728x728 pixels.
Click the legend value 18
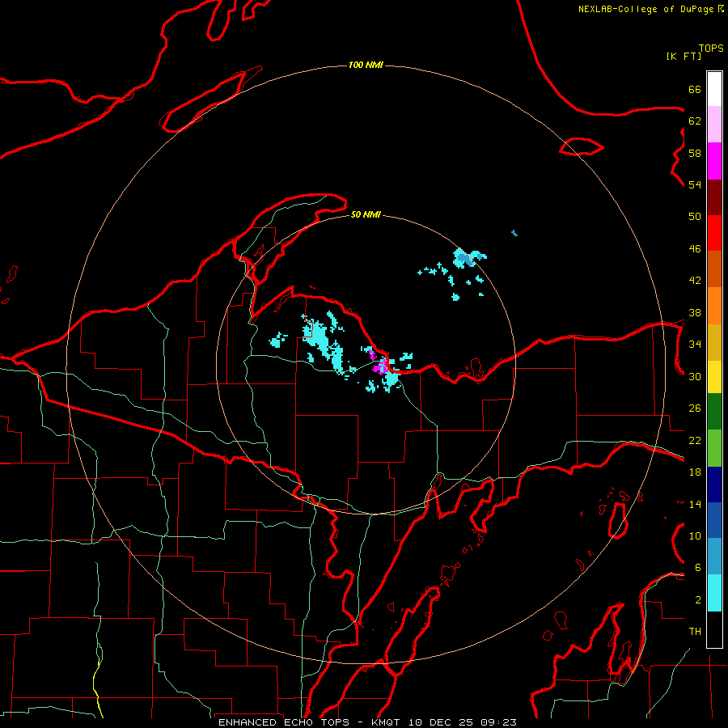pos(695,472)
